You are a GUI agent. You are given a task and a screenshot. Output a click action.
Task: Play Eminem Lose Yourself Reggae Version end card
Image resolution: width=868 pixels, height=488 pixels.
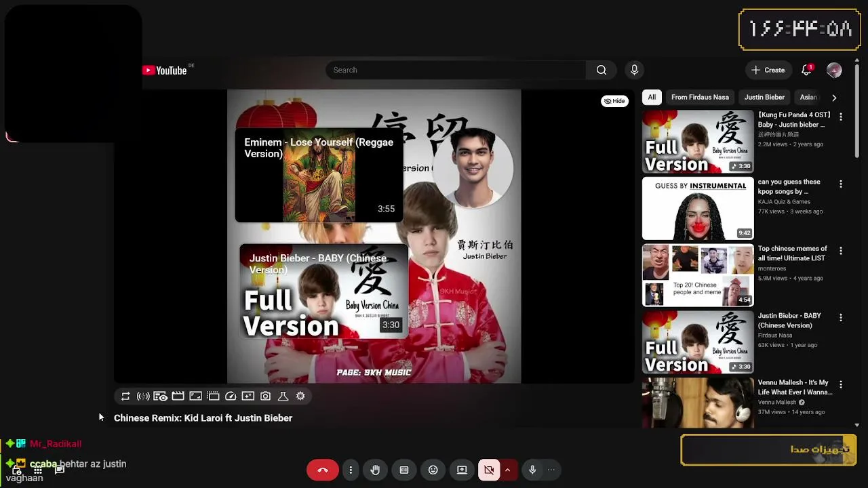click(319, 176)
